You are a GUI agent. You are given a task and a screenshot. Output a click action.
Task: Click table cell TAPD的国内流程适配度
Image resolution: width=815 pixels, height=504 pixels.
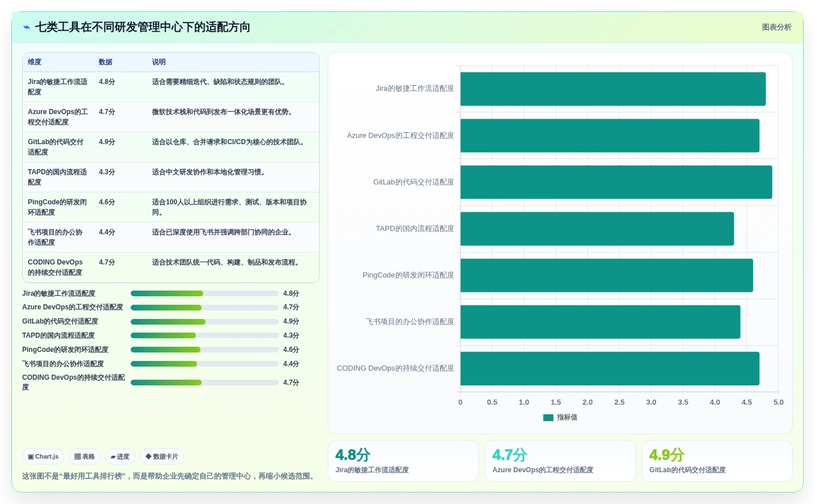click(57, 177)
